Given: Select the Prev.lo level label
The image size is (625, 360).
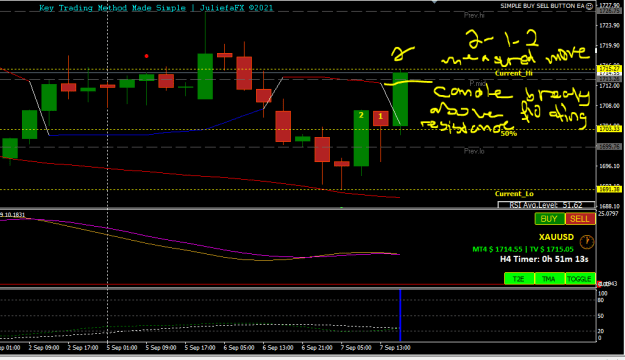Looking at the screenshot, I should click(474, 151).
